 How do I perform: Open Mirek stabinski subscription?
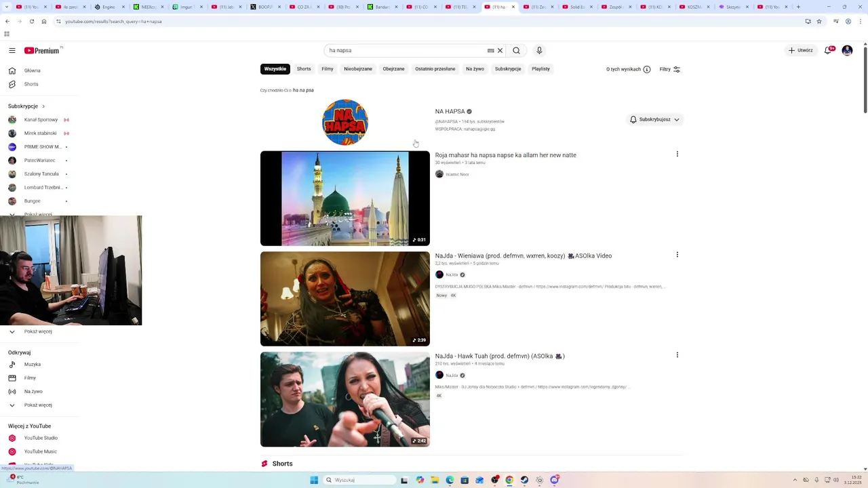39,134
